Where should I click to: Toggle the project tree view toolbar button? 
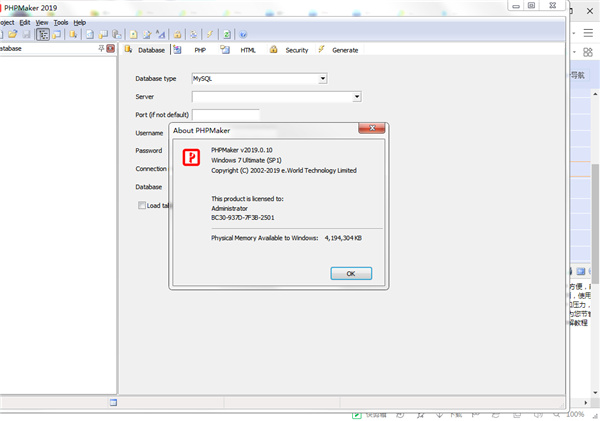click(x=43, y=34)
